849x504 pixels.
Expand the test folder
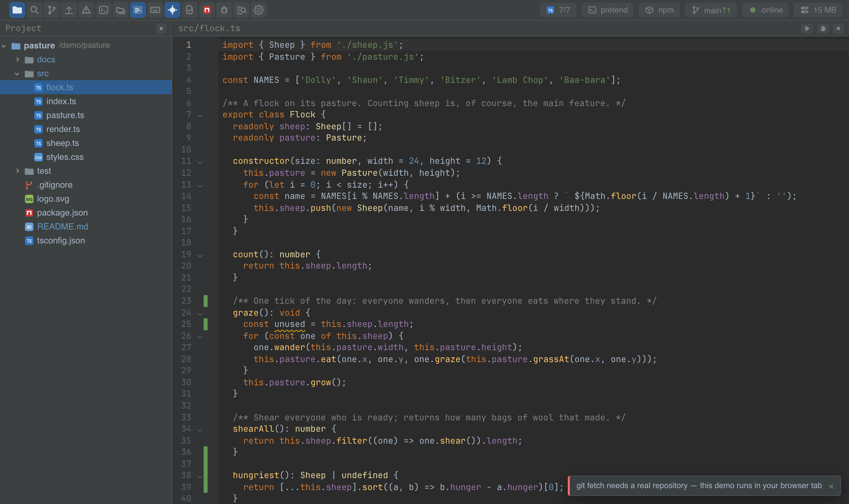coord(17,171)
